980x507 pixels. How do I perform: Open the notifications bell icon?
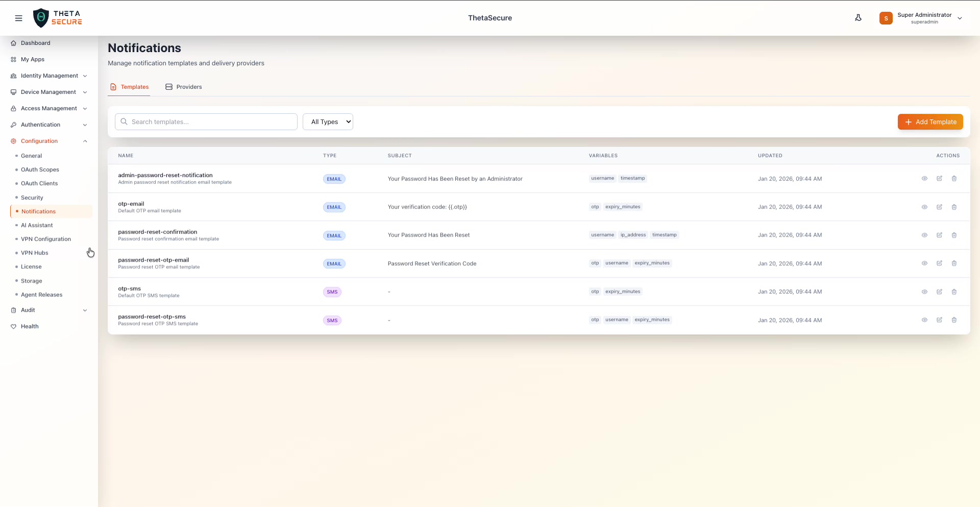(858, 17)
